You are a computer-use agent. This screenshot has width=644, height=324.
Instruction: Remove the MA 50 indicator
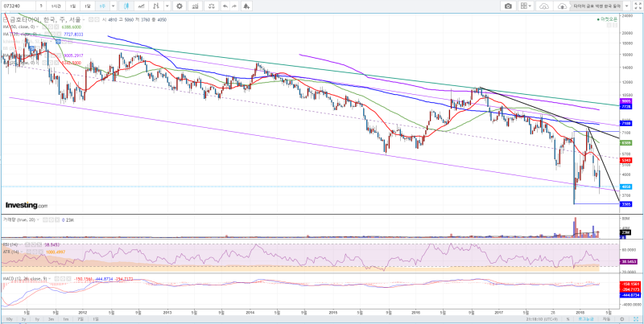pos(56,27)
